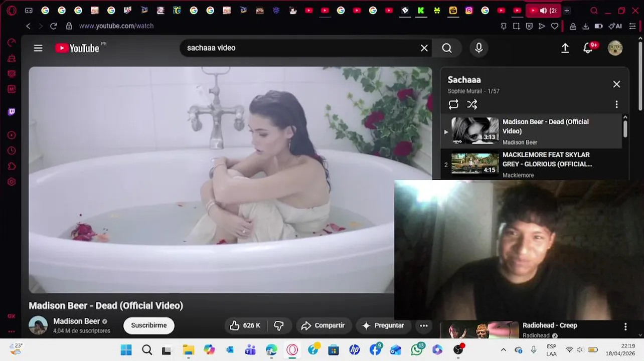The image size is (644, 361).
Task: Add page to bookmarks heart
Action: 554,26
